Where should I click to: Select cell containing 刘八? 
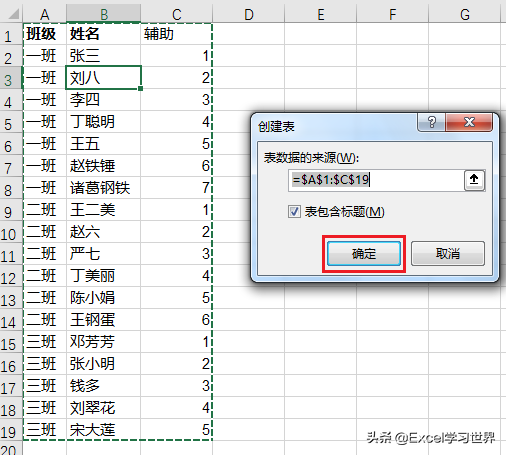[x=104, y=78]
